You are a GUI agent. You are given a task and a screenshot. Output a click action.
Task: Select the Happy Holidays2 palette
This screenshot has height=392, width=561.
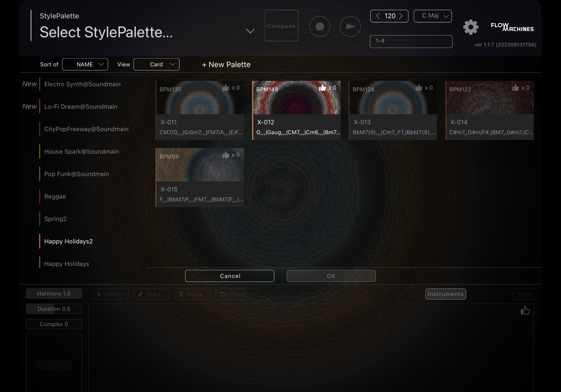68,241
